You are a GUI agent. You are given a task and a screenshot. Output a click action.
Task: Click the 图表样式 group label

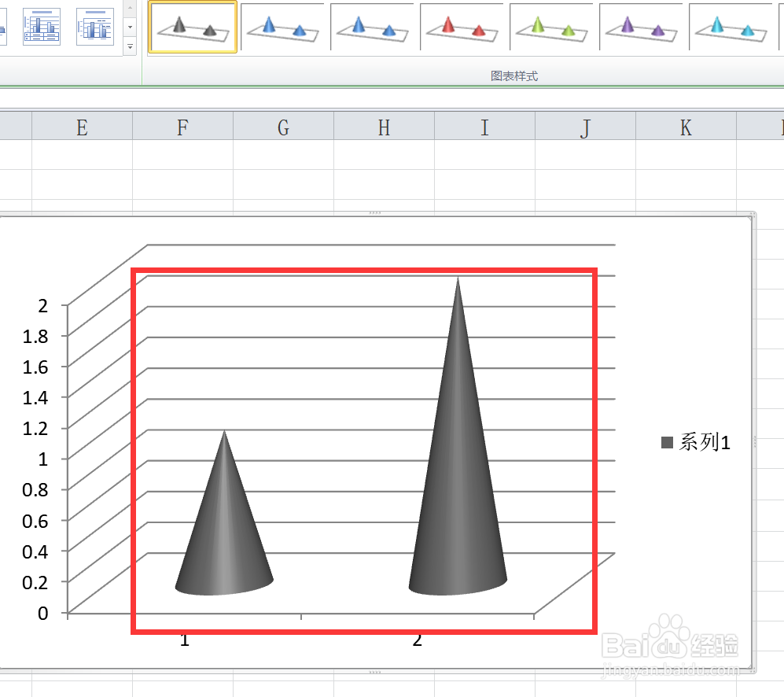(514, 76)
